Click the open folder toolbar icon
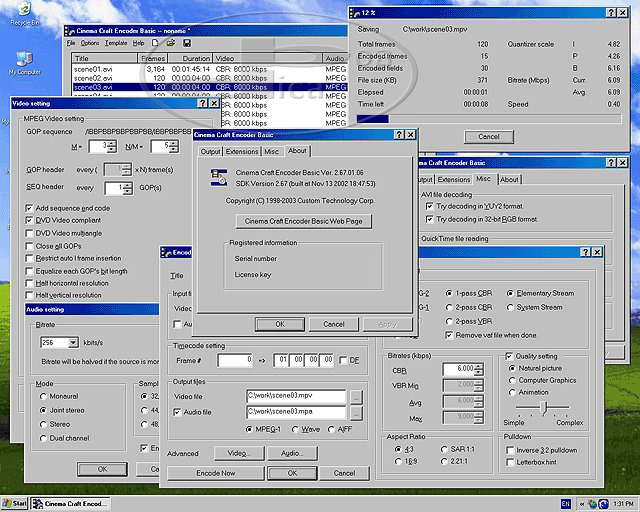The height and width of the screenshot is (512, 640). [x=171, y=43]
